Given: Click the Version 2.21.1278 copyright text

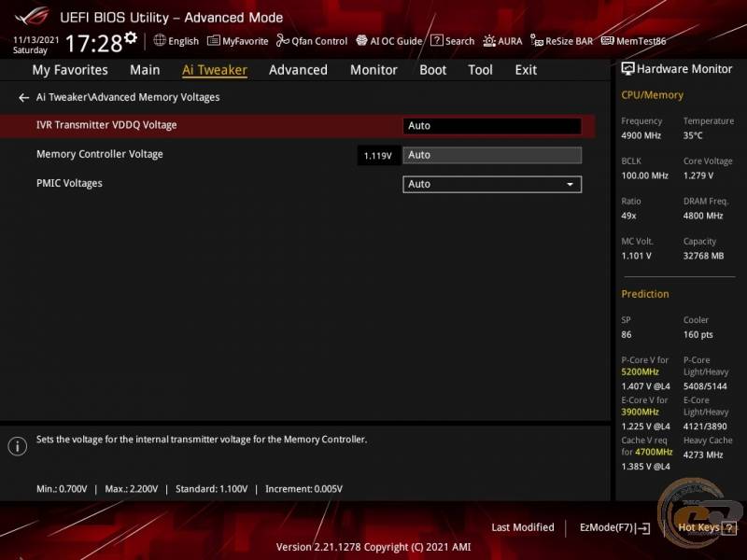Looking at the screenshot, I should (373, 547).
